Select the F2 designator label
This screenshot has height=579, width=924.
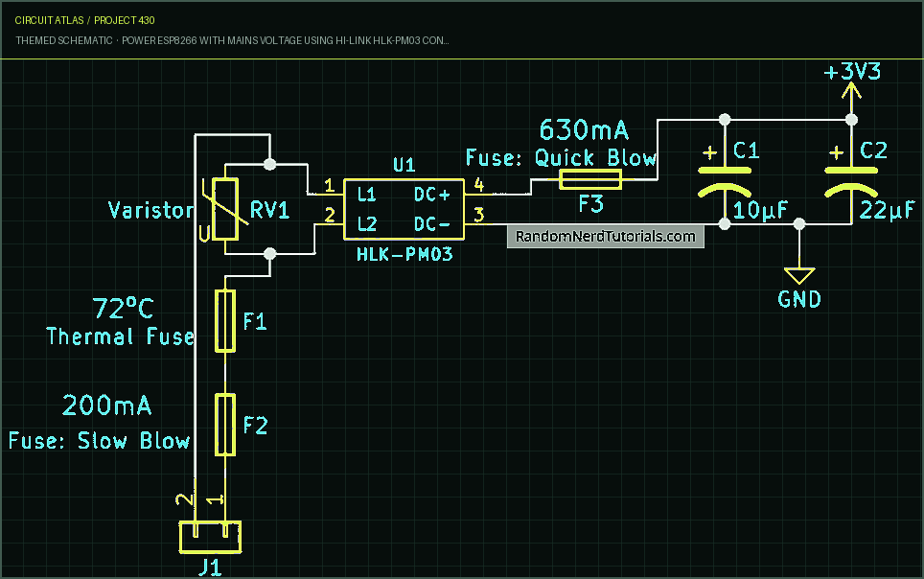pos(255,425)
